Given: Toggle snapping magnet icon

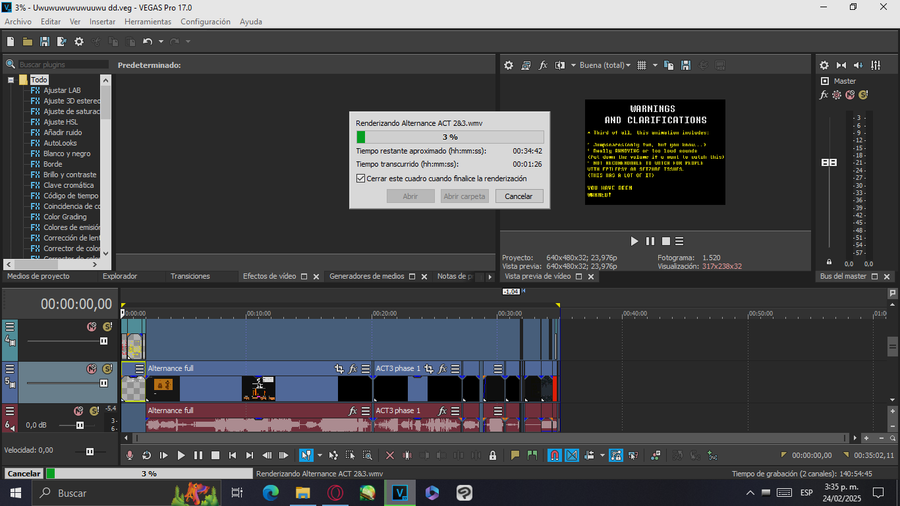Looking at the screenshot, I should coord(554,456).
